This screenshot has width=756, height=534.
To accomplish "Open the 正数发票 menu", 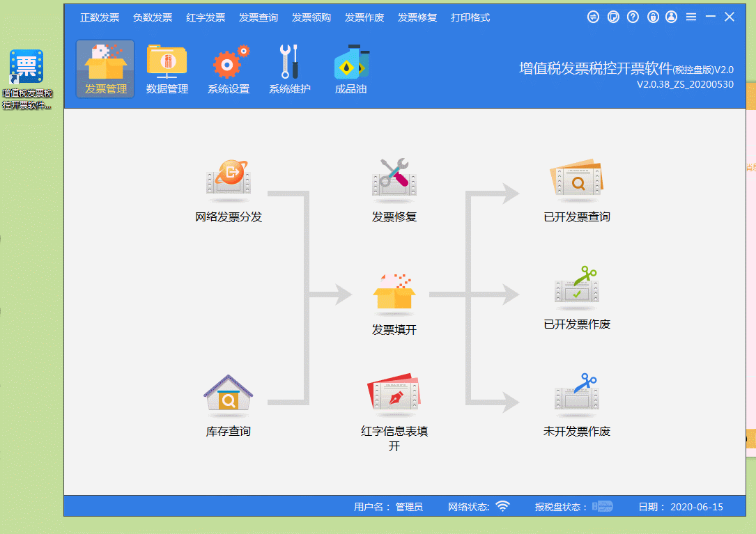I will 100,17.
